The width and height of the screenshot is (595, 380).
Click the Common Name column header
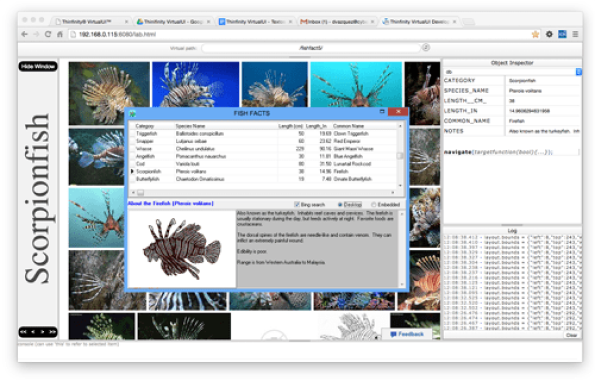point(348,126)
